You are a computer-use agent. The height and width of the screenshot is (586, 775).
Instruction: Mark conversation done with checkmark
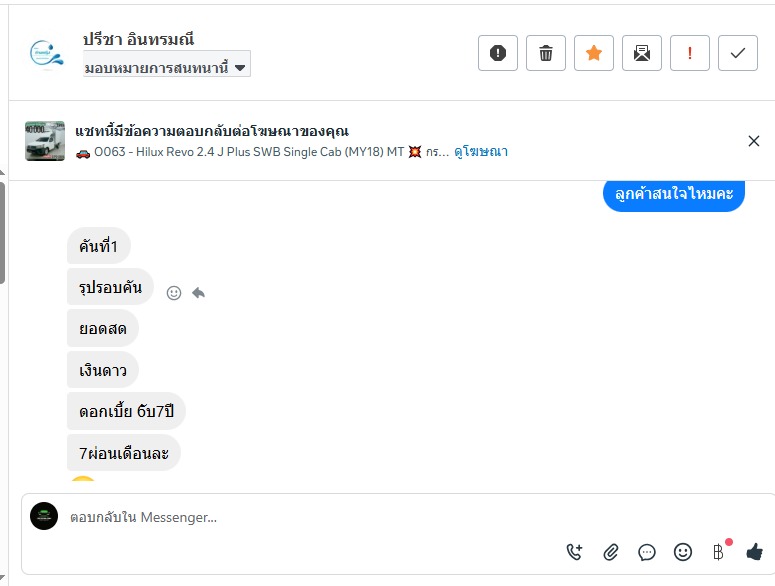[x=738, y=53]
